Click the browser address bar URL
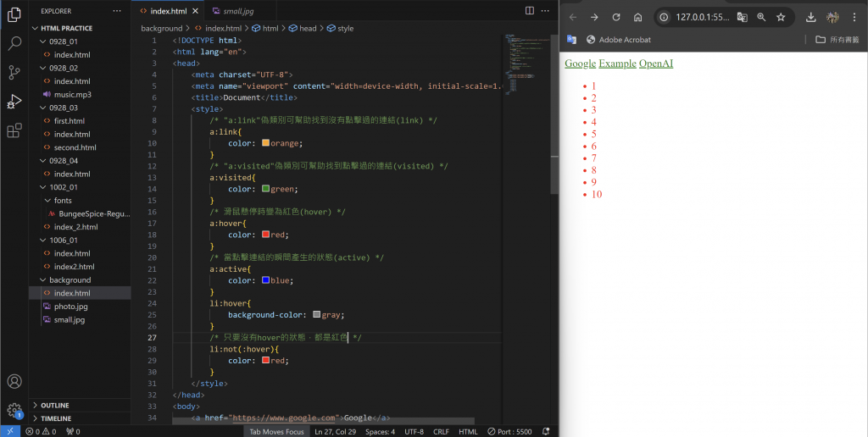This screenshot has height=437, width=868. point(703,17)
